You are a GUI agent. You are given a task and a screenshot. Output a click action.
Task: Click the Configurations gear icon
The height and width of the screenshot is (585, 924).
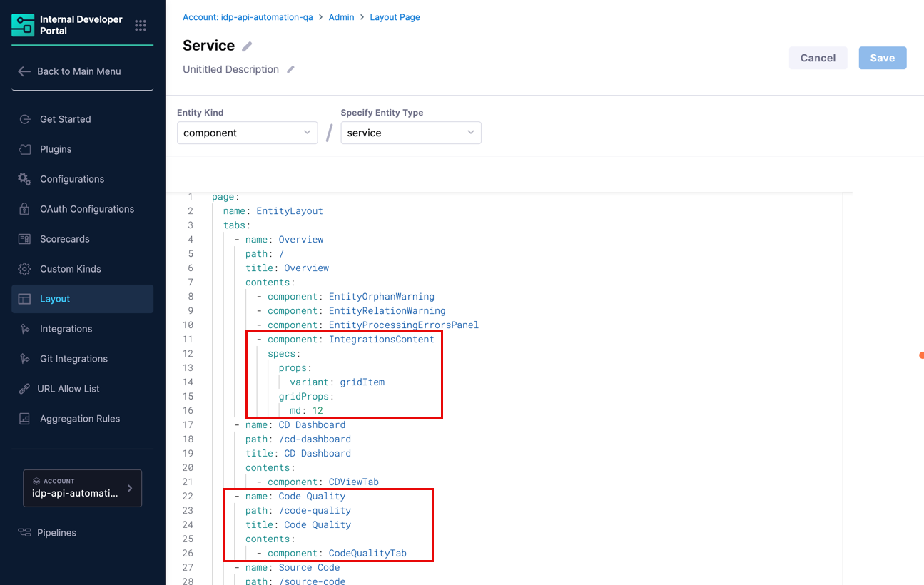click(x=25, y=179)
